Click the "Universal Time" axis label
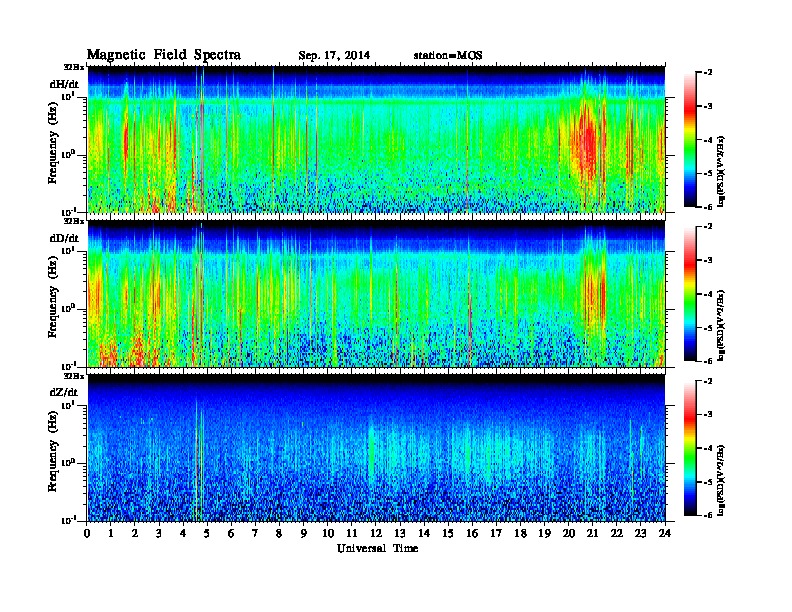The width and height of the screenshot is (792, 612). point(377,548)
